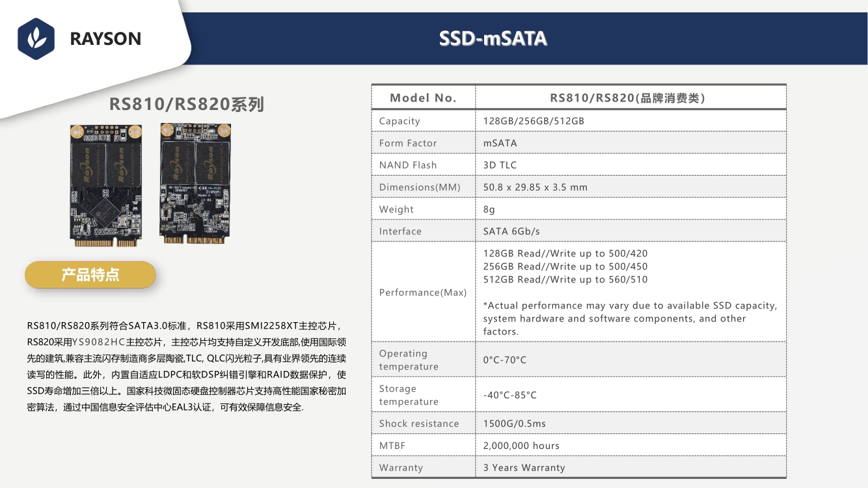Click the Warranty row label

pos(401,468)
